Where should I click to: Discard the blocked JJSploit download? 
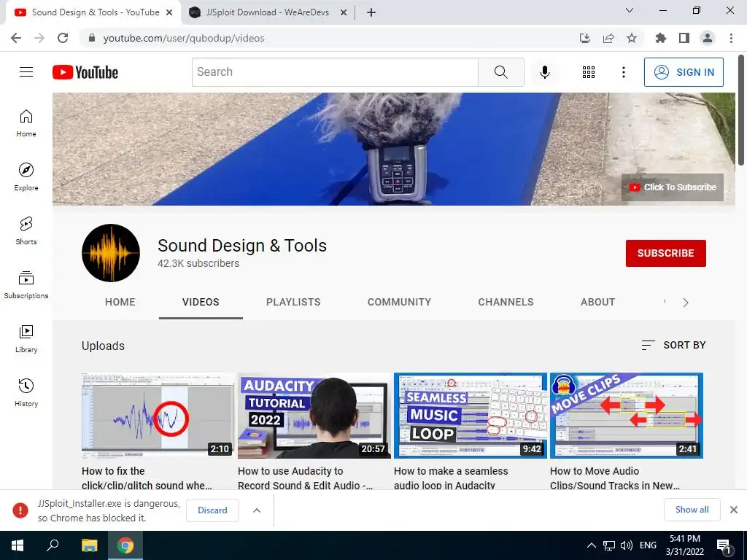(212, 510)
